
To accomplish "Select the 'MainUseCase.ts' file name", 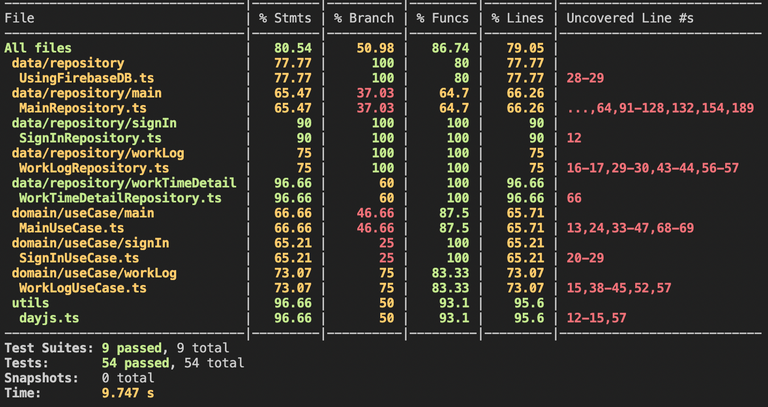I will (x=72, y=228).
